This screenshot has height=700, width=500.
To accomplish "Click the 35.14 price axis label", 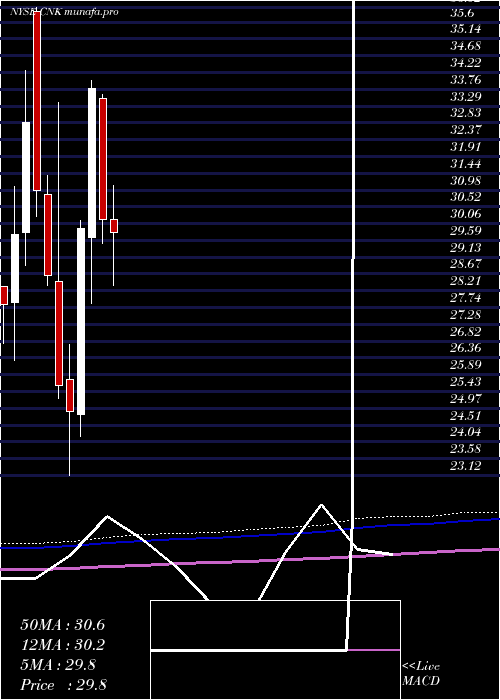I will point(466,29).
